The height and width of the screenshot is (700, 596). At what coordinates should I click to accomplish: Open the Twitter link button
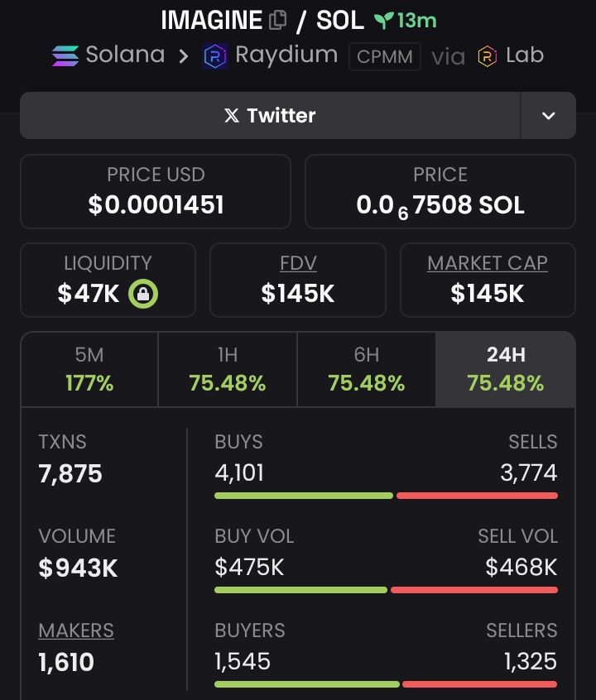(271, 116)
